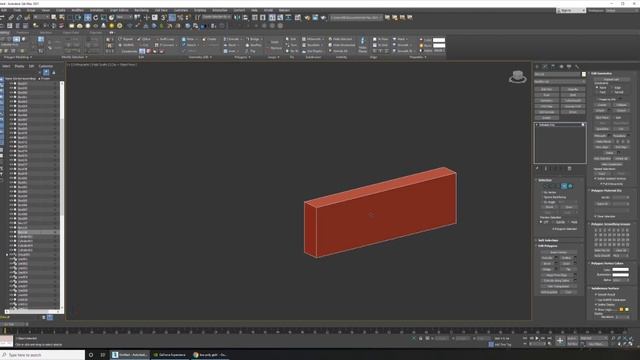
Task: Click Shrink button in Selection rollout
Action: tap(550, 207)
